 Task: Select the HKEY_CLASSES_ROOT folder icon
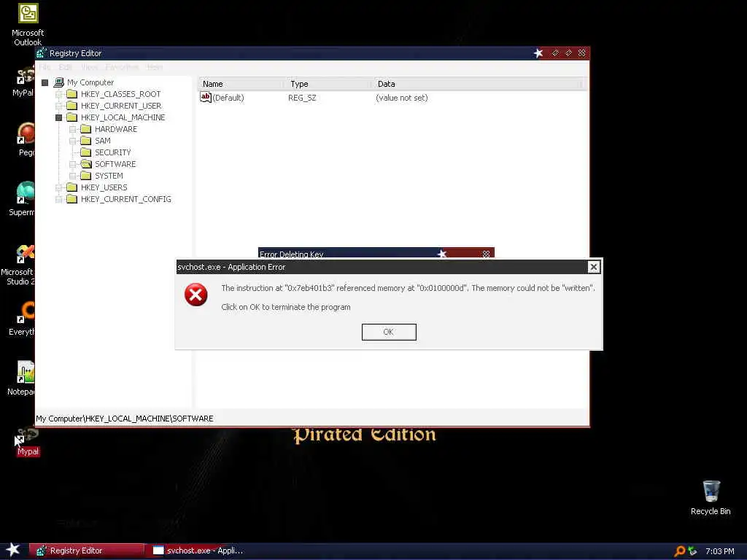(72, 94)
